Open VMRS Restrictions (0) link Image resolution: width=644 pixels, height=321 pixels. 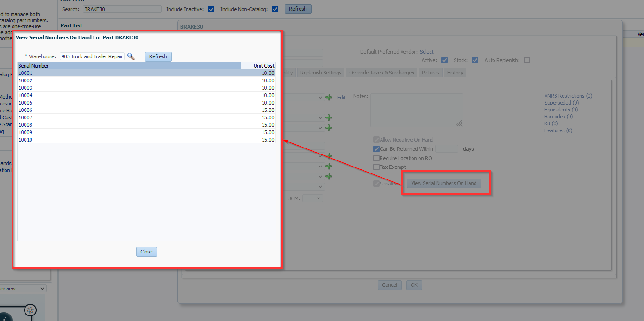569,96
